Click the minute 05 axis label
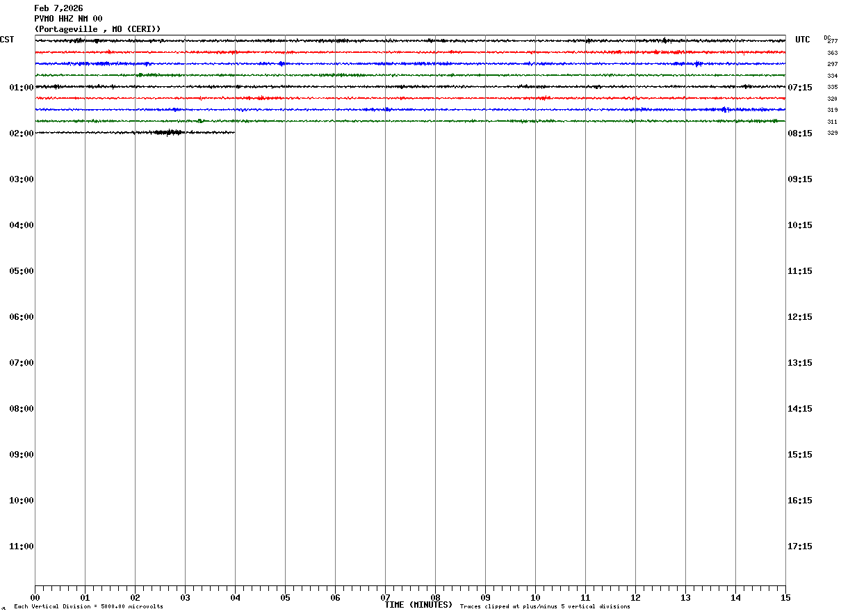The height and width of the screenshot is (616, 841). [x=285, y=598]
